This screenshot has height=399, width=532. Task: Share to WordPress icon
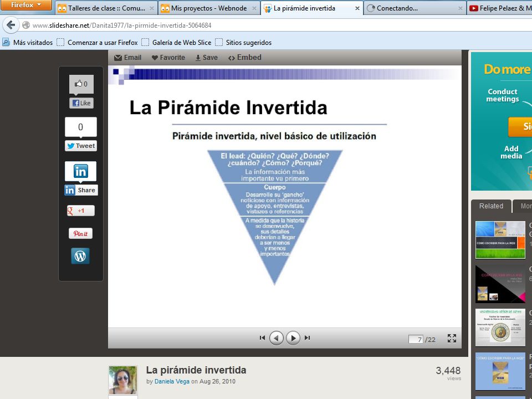point(80,256)
